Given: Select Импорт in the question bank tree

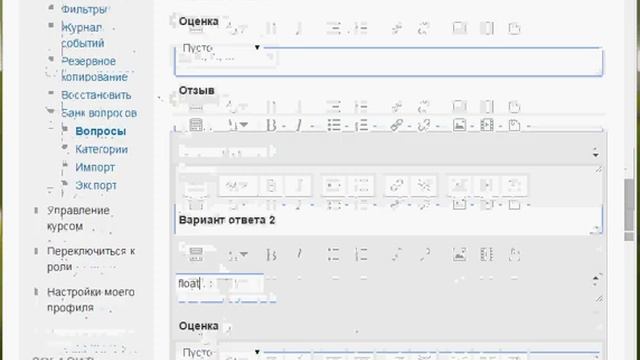Looking at the screenshot, I should [x=95, y=167].
